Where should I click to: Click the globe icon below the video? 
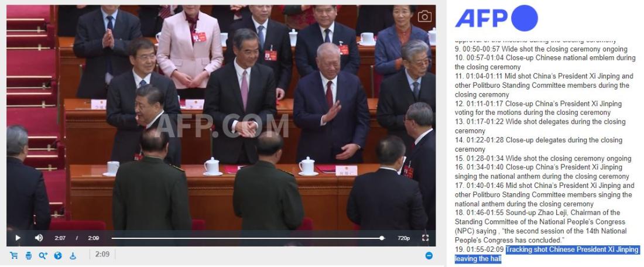pos(58,255)
